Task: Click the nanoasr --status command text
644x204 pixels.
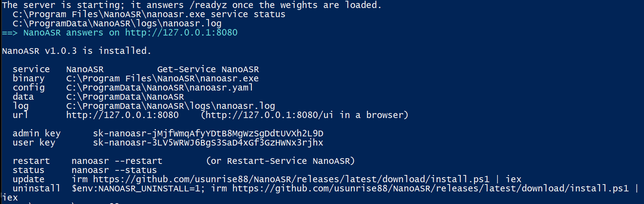Action: 114,170
